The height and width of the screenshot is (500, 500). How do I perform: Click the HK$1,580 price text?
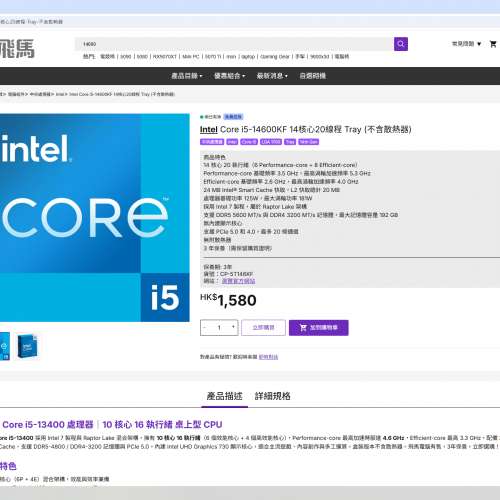pyautogui.click(x=228, y=300)
